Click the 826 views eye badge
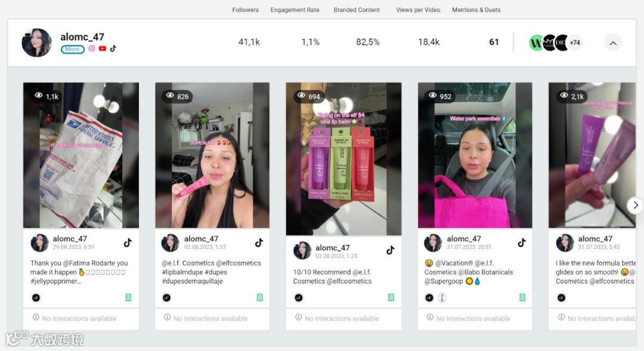This screenshot has height=351, width=644. tap(178, 96)
